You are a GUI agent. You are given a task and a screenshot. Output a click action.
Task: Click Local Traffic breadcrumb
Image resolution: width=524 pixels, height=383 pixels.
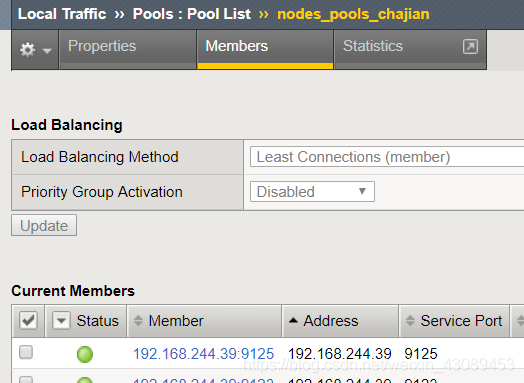point(62,14)
